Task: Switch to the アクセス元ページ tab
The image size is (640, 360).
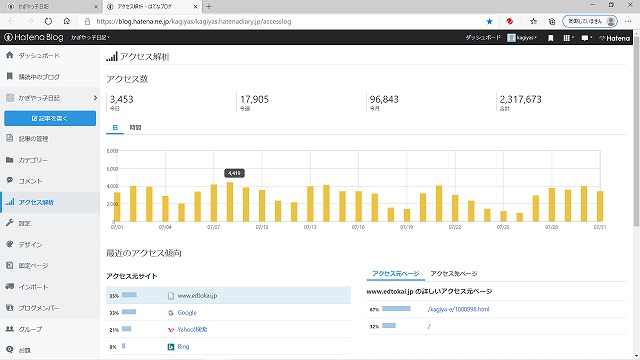Action: 396,273
